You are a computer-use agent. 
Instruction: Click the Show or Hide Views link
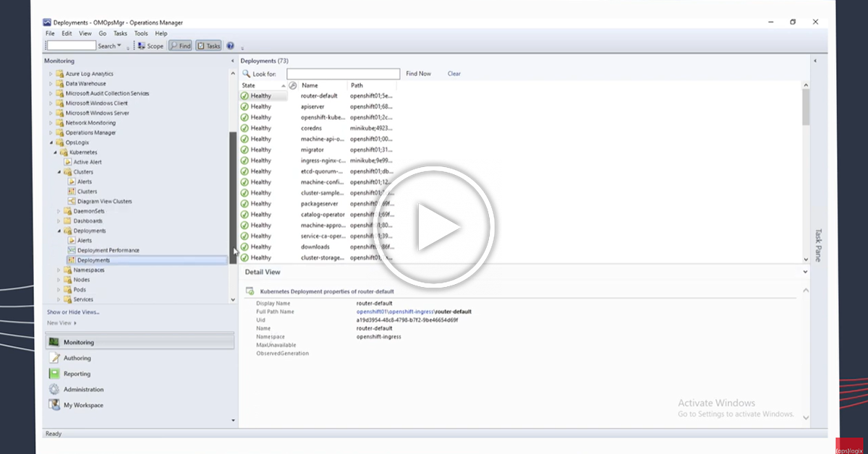click(73, 312)
